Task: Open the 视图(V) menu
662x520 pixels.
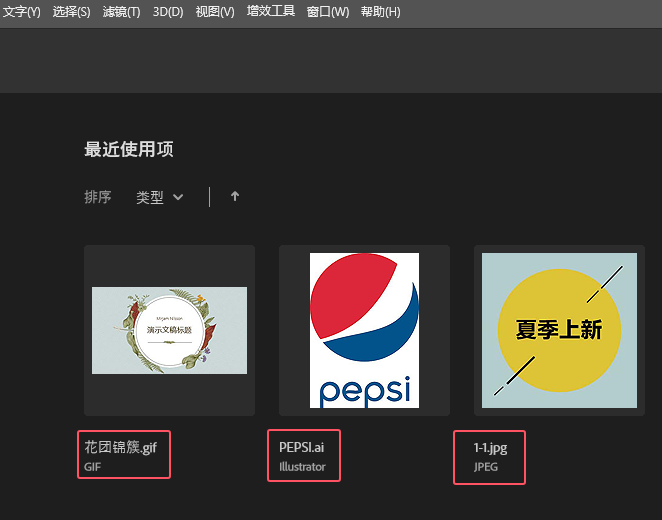Action: [215, 11]
